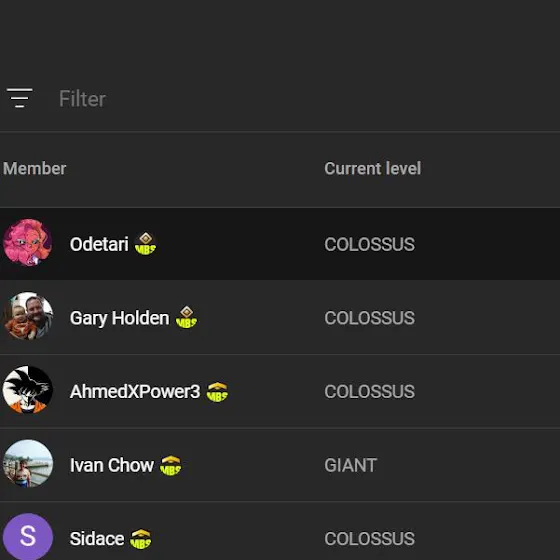Open Ivan Chow's profile photo
This screenshot has height=560, width=560.
point(28,464)
